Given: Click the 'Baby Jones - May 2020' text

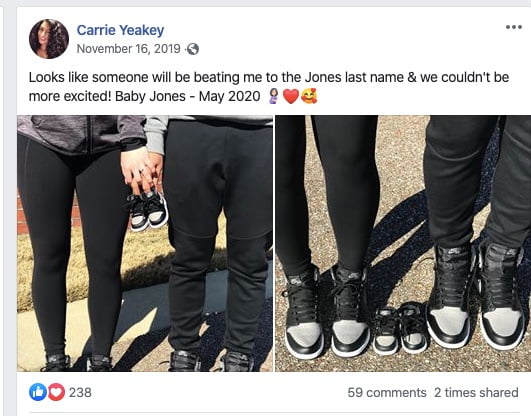Looking at the screenshot, I should [x=188, y=97].
